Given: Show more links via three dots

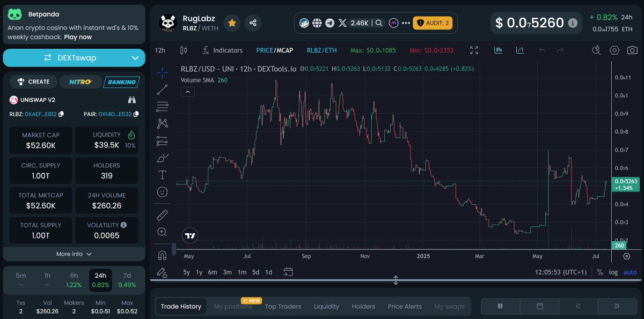Looking at the screenshot, I should pos(405,23).
